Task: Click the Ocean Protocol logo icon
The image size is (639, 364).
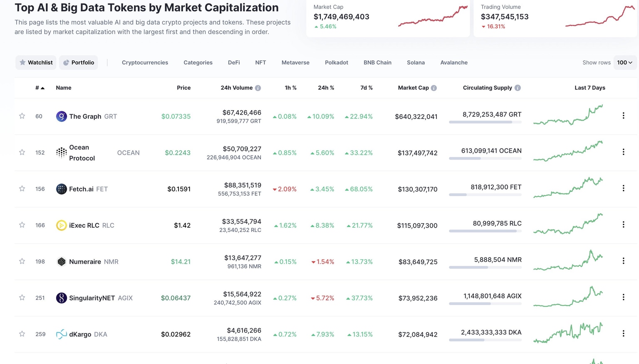Action: click(61, 152)
